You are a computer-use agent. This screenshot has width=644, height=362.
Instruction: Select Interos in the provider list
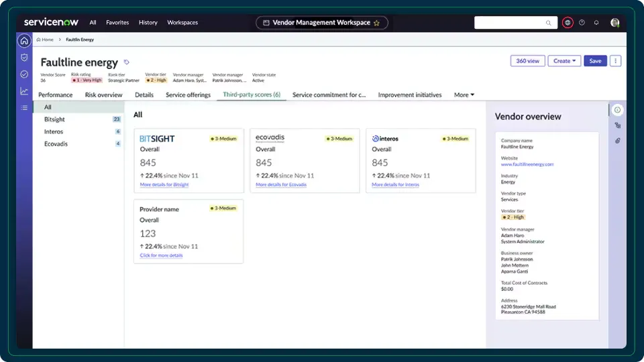click(x=54, y=131)
